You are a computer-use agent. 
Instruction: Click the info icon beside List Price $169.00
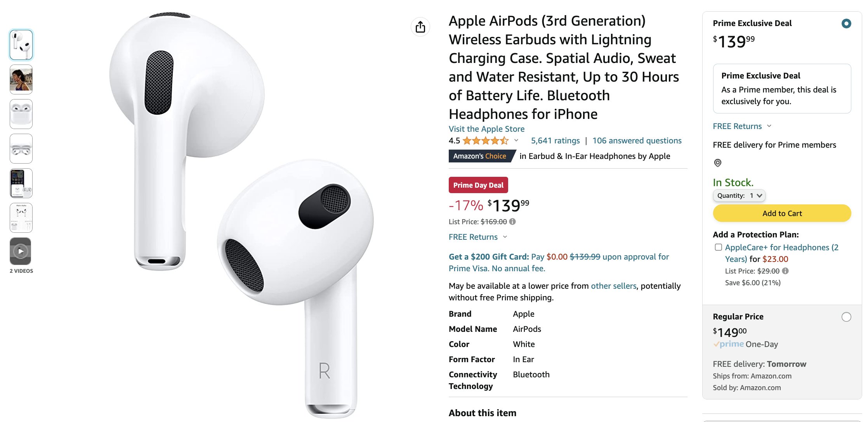coord(512,221)
